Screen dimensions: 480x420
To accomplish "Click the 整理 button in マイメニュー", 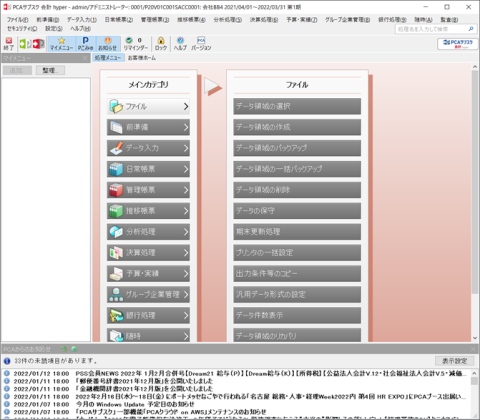I will coord(50,70).
